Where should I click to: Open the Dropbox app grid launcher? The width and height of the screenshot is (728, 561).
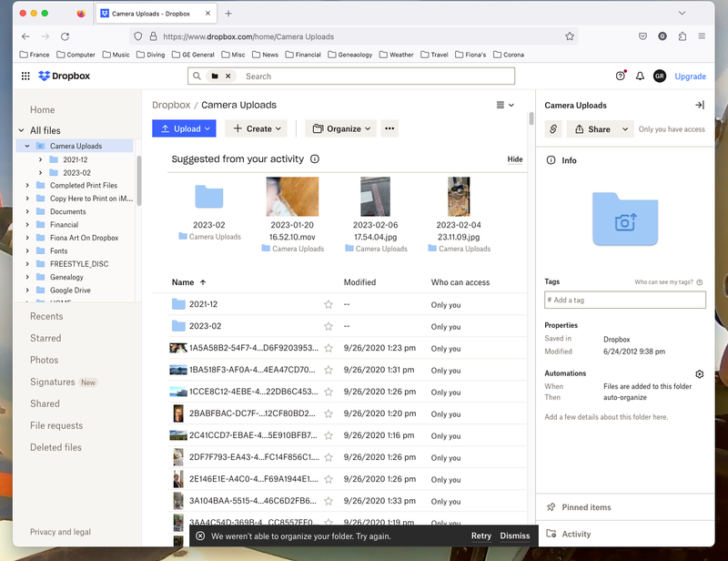click(x=25, y=76)
